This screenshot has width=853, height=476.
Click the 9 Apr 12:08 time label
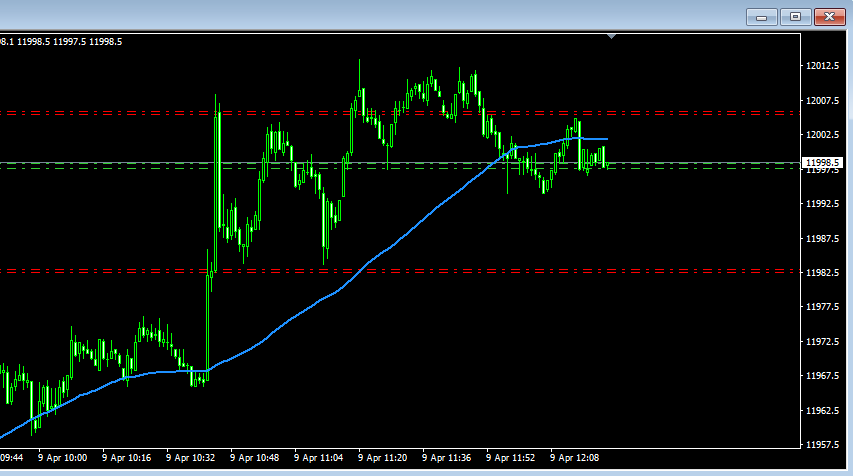(575, 457)
